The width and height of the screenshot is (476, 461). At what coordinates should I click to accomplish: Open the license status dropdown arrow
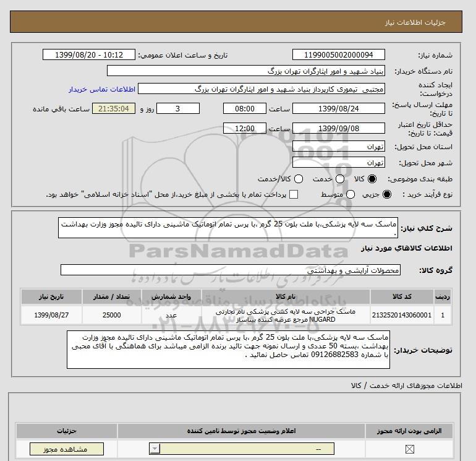[x=155, y=449]
